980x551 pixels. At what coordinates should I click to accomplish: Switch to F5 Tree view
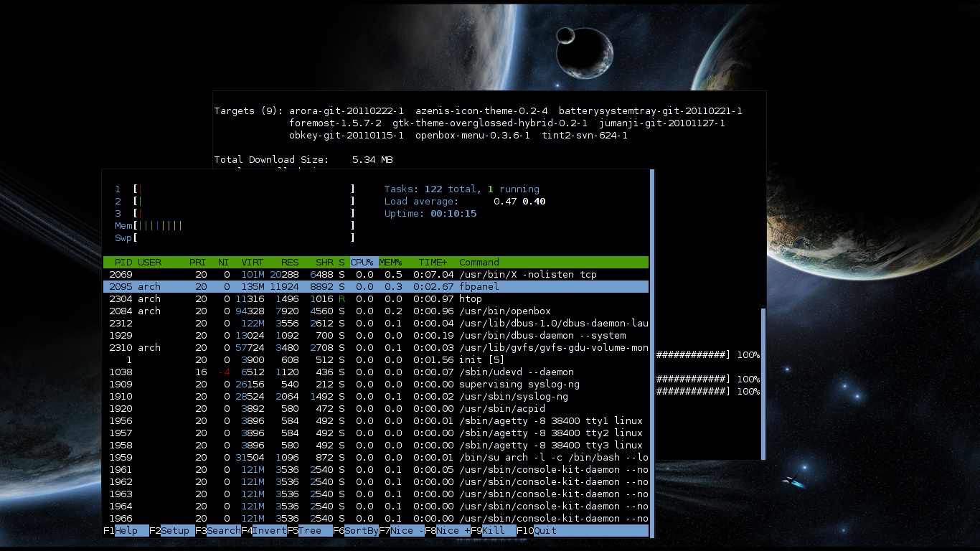[310, 531]
